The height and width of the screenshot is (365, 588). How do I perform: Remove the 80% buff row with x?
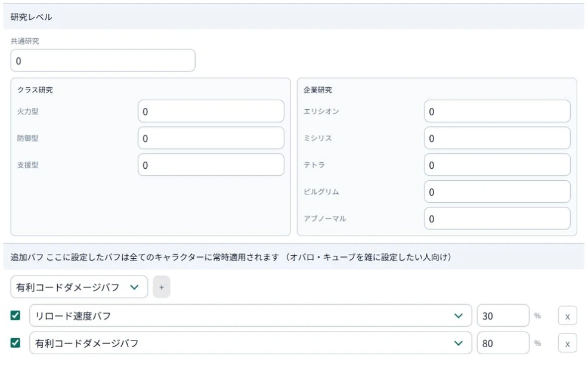click(x=567, y=344)
